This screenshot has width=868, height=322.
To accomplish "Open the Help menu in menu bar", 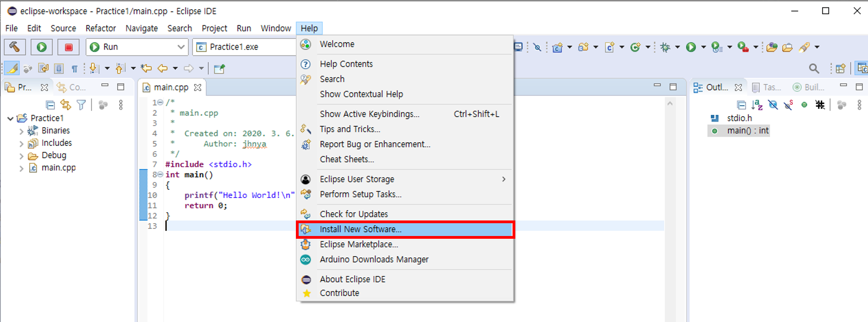I will tap(309, 28).
